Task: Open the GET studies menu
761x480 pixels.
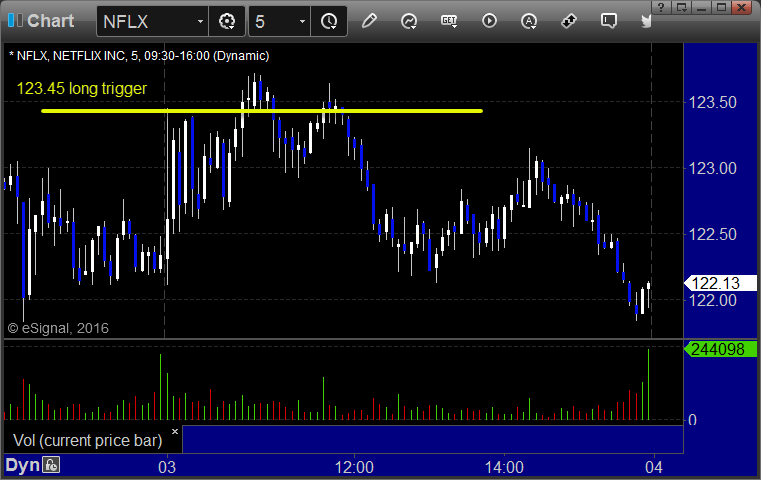Action: point(449,21)
